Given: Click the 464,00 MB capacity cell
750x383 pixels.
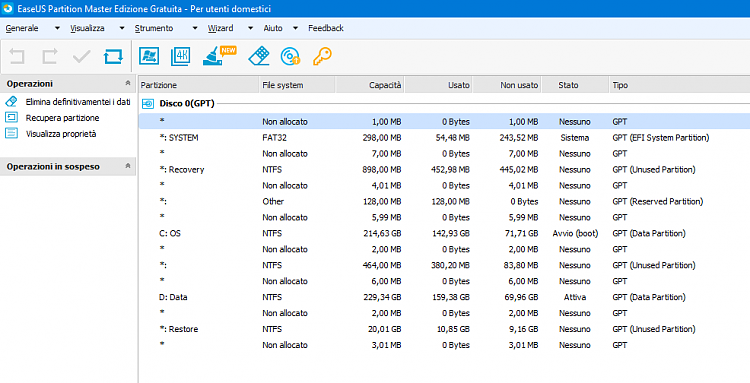Looking at the screenshot, I should coord(382,265).
